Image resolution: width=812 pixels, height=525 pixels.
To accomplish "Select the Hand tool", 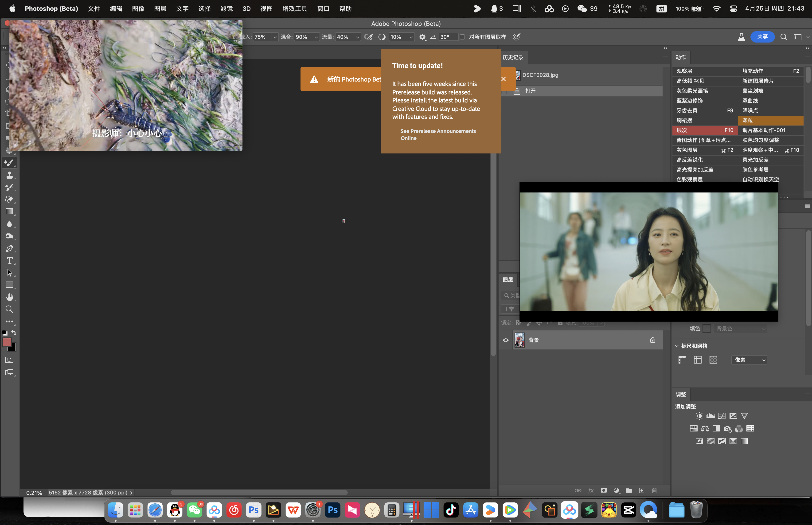I will pyautogui.click(x=9, y=297).
